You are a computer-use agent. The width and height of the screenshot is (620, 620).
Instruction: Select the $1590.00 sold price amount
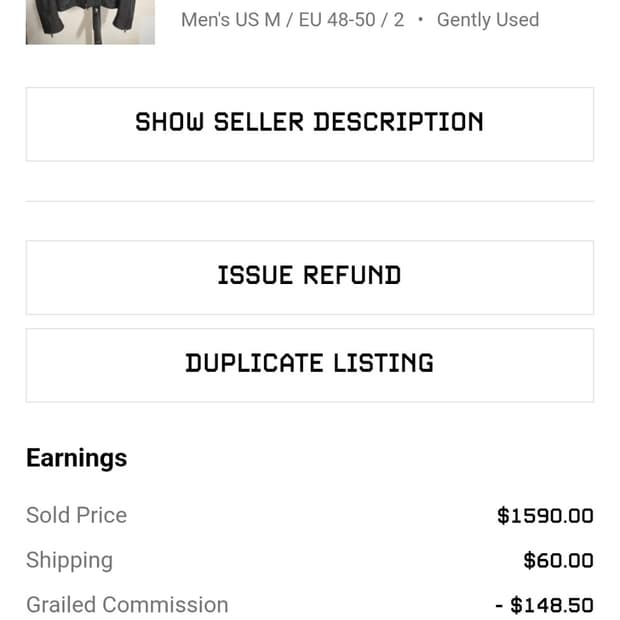545,516
